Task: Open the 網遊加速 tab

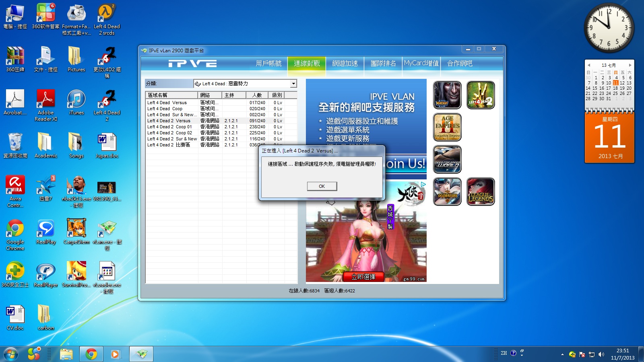Action: [345, 64]
